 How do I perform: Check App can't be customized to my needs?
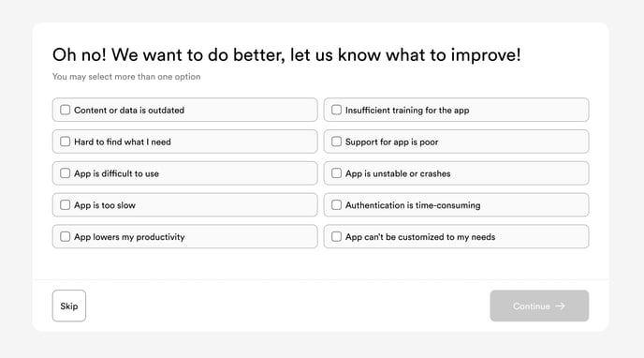336,236
